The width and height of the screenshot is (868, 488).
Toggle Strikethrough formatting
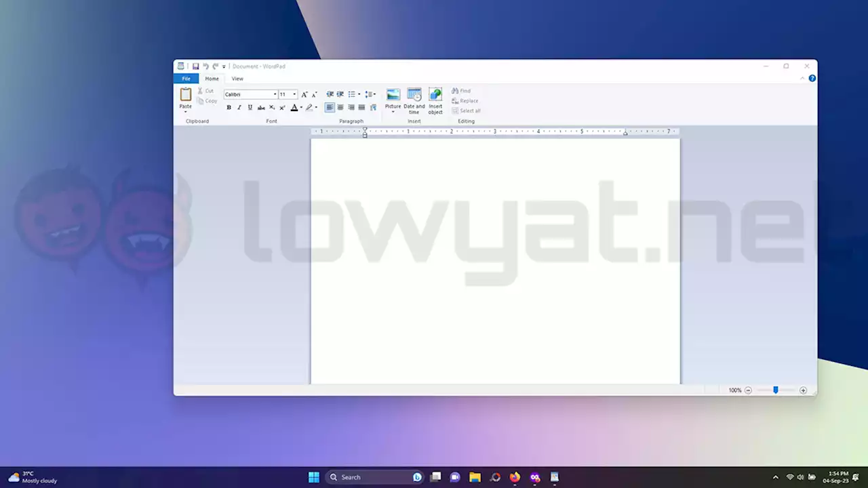[261, 107]
